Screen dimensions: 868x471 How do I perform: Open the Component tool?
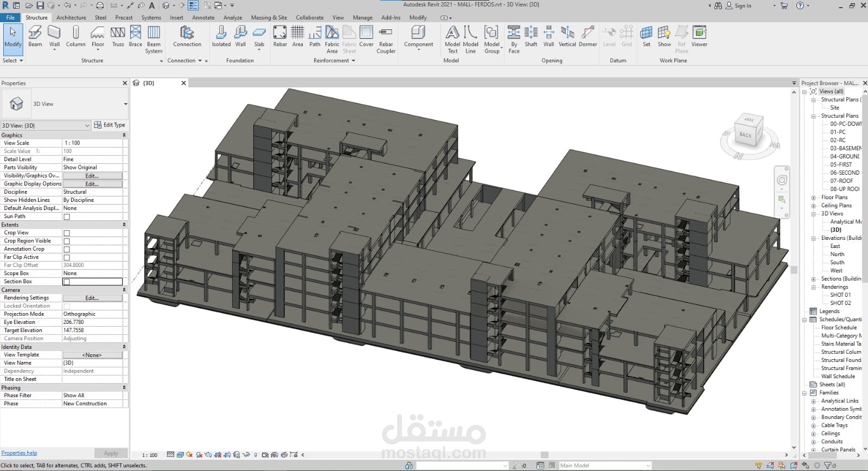(418, 38)
